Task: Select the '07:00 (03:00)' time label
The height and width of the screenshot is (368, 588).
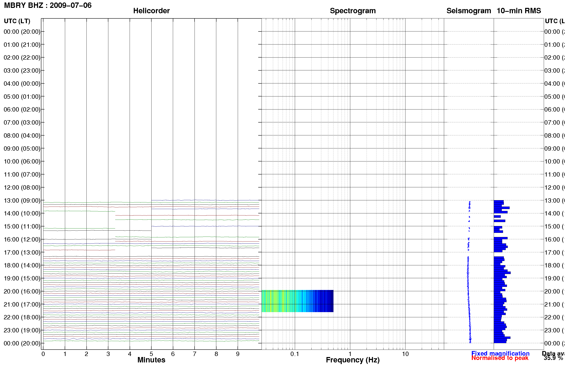Action: tap(22, 123)
